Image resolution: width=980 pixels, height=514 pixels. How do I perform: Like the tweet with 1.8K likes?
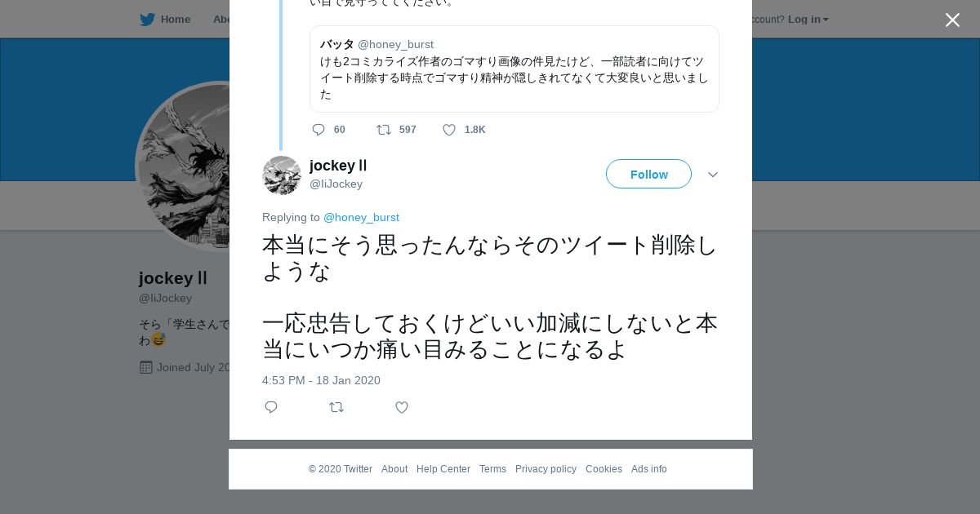(x=449, y=130)
